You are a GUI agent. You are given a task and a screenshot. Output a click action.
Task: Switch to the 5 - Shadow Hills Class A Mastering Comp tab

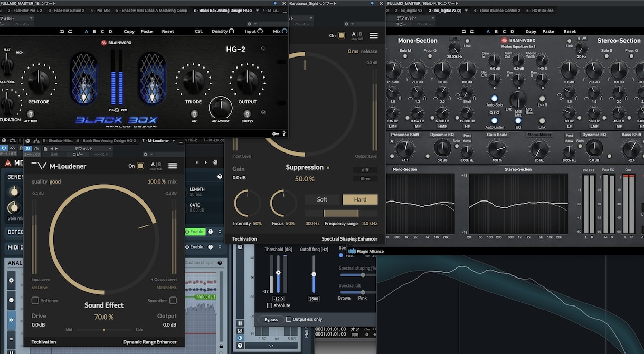[x=151, y=11]
